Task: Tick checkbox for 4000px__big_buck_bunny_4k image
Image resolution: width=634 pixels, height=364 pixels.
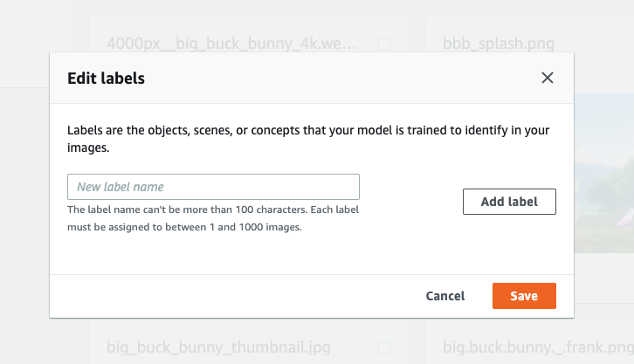Action: tap(384, 43)
